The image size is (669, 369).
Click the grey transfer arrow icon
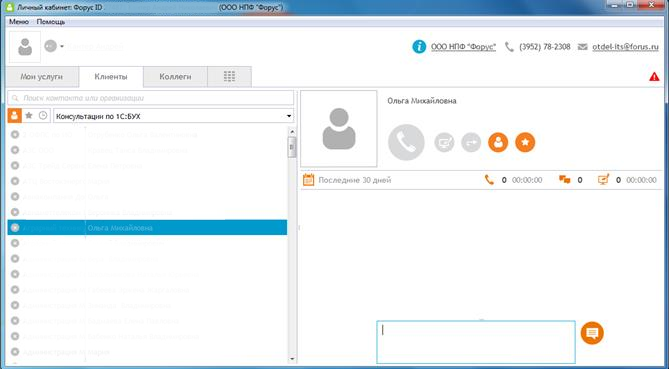click(471, 142)
